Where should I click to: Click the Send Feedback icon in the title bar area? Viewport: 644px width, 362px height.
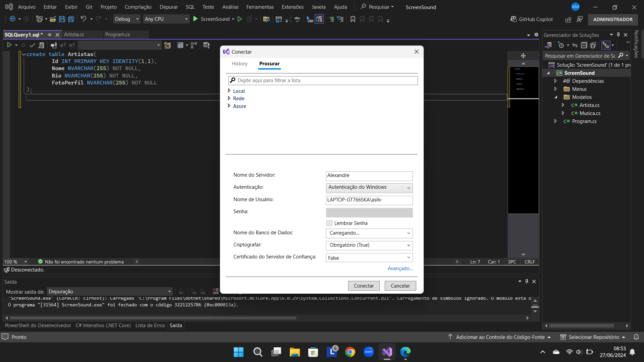pos(580,19)
